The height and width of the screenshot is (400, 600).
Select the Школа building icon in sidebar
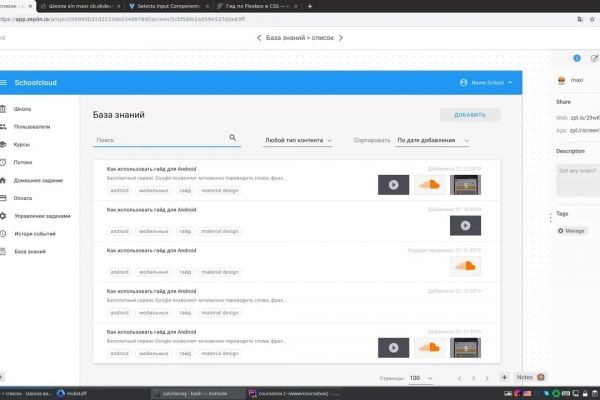tap(3, 109)
